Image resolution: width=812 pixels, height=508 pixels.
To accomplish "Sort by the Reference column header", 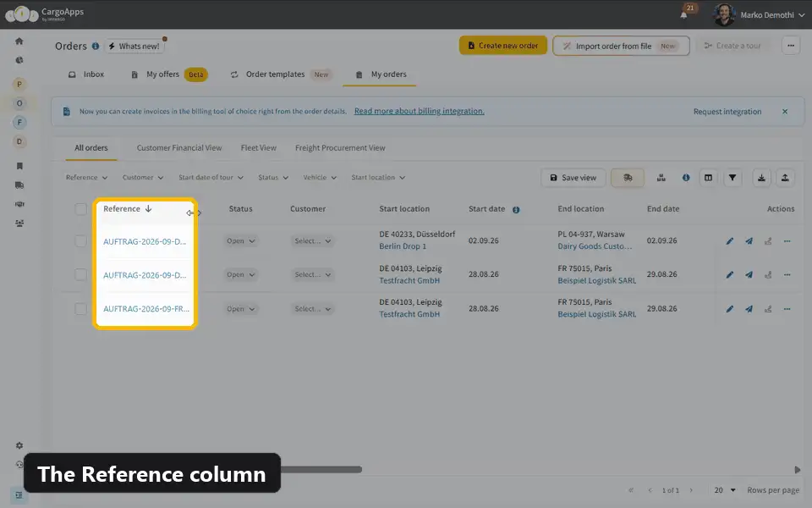I will click(128, 209).
